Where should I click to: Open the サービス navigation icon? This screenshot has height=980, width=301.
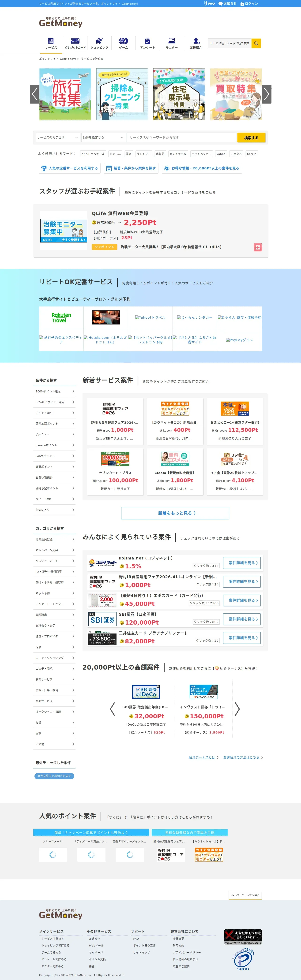(51, 41)
